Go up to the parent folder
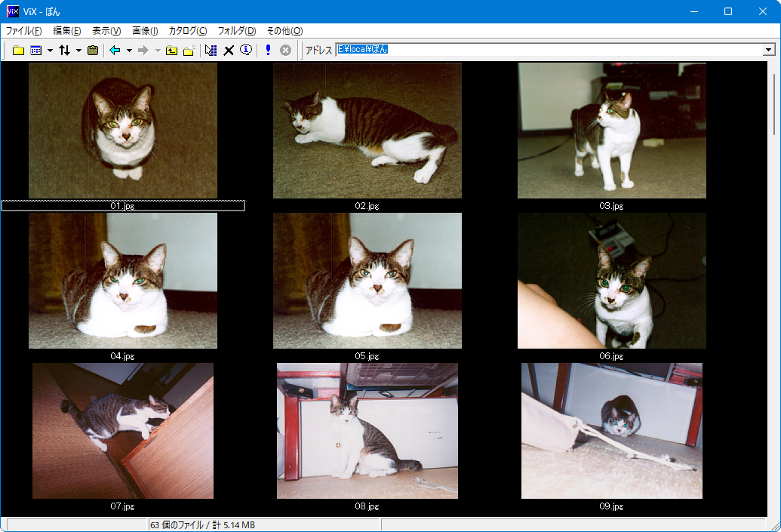This screenshot has width=781, height=532. [171, 51]
